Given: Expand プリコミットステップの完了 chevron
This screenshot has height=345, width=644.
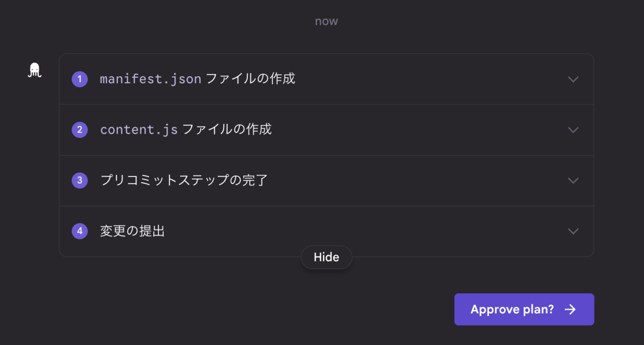Looking at the screenshot, I should point(573,180).
